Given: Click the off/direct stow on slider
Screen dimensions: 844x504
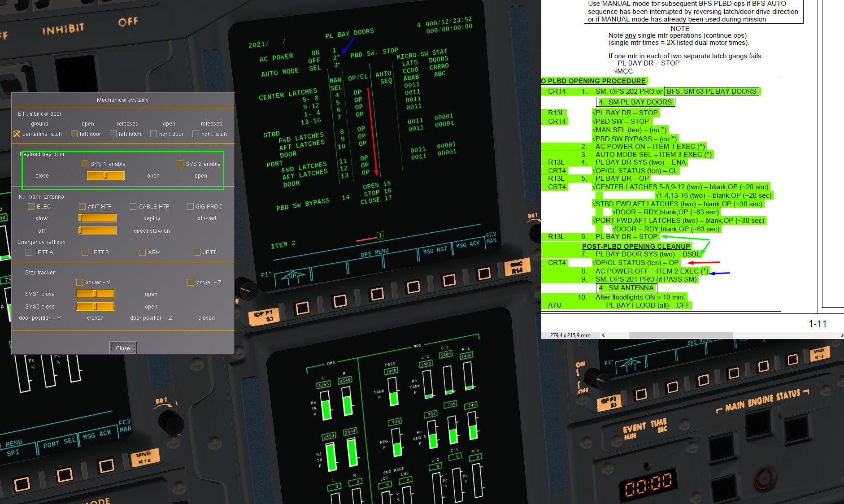Looking at the screenshot, I should (97, 230).
